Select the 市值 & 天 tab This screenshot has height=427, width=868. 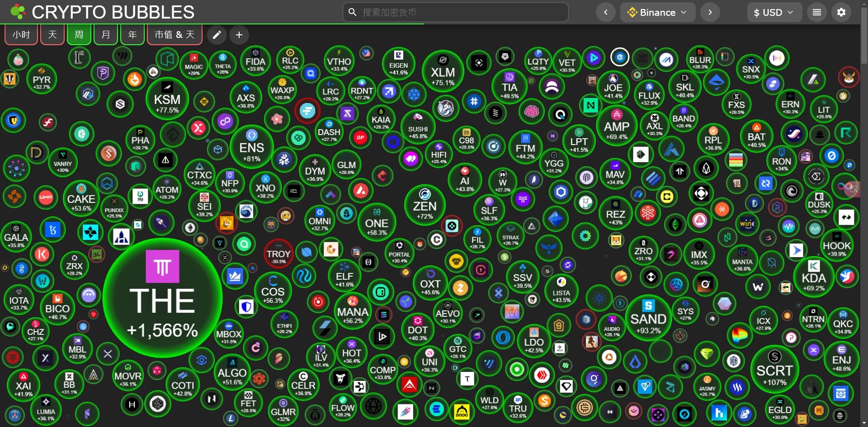click(x=175, y=35)
